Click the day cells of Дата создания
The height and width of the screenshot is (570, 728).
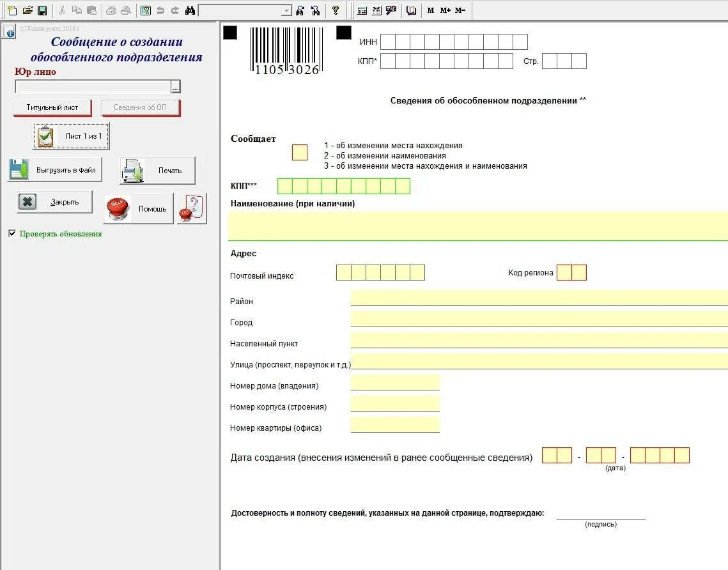tap(557, 456)
